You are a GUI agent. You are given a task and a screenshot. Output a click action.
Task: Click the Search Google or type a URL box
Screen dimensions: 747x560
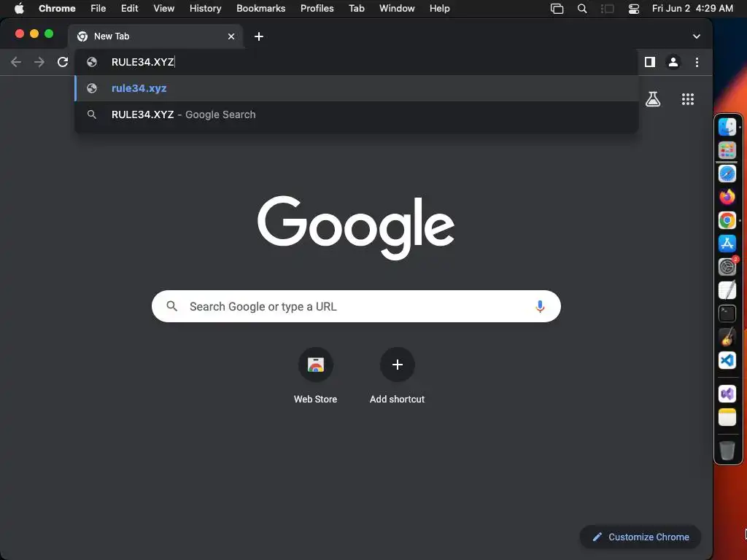pos(356,306)
